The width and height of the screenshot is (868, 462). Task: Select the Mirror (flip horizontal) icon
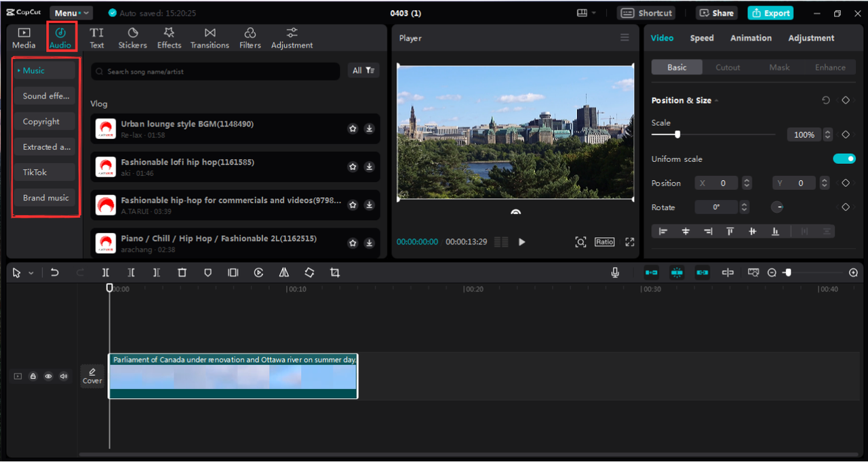pos(284,272)
